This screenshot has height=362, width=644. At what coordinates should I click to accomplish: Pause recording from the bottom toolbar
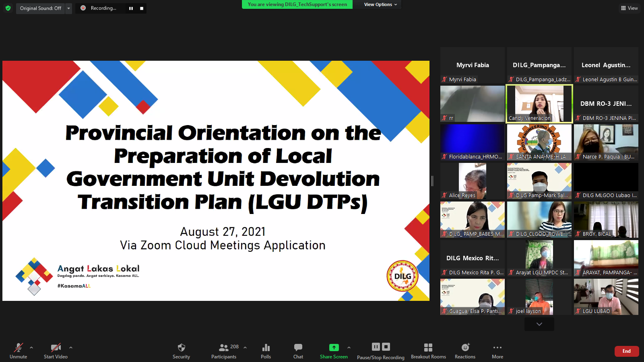click(376, 347)
